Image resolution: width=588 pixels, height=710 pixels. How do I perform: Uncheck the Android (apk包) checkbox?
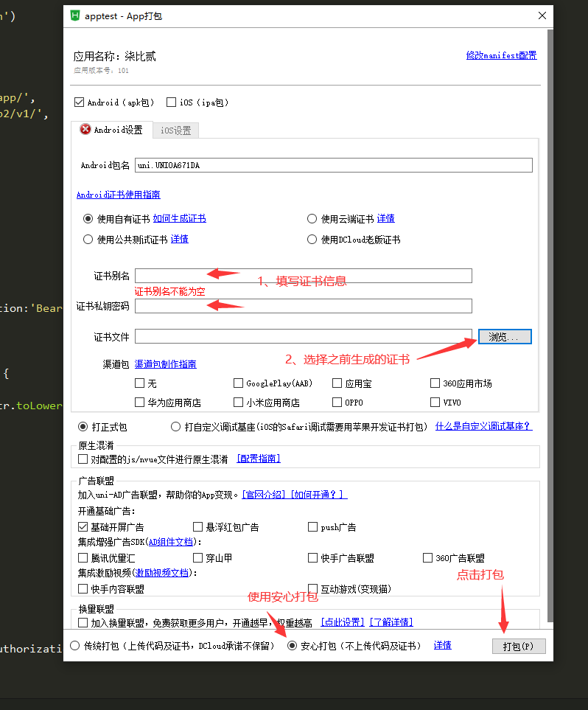click(x=80, y=102)
